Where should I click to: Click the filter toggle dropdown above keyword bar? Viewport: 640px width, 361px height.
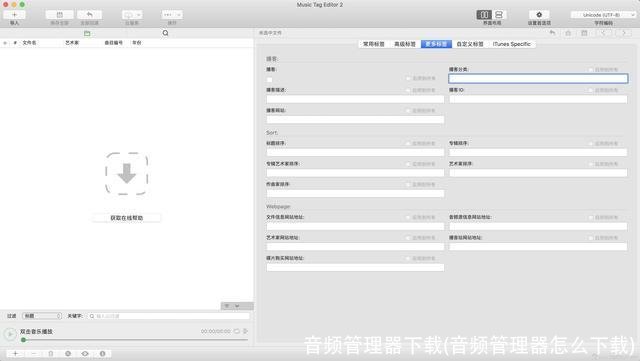[x=237, y=306]
